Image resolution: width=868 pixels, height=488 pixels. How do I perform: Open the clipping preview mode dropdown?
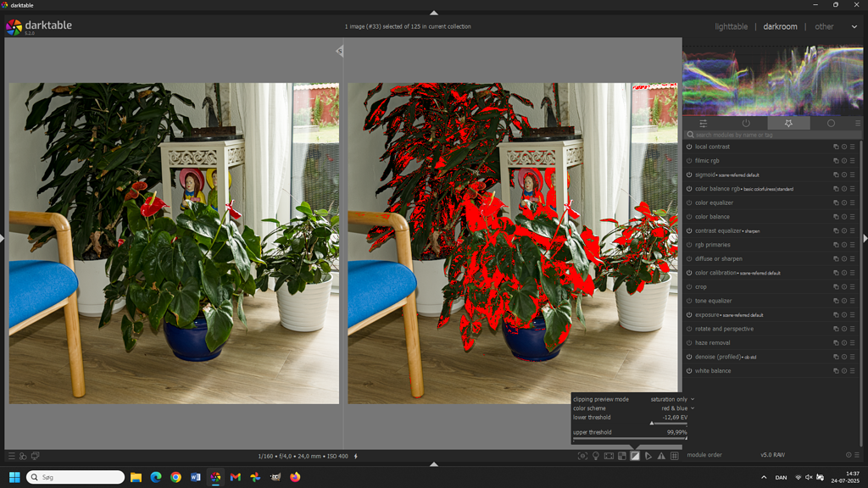pos(670,398)
